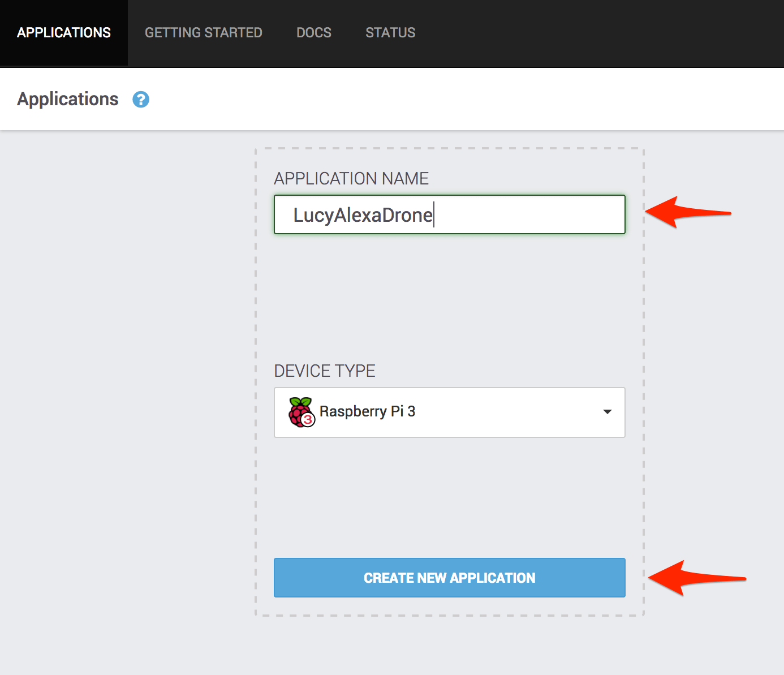Click the blank dark navigation bar area

pyautogui.click(x=594, y=33)
